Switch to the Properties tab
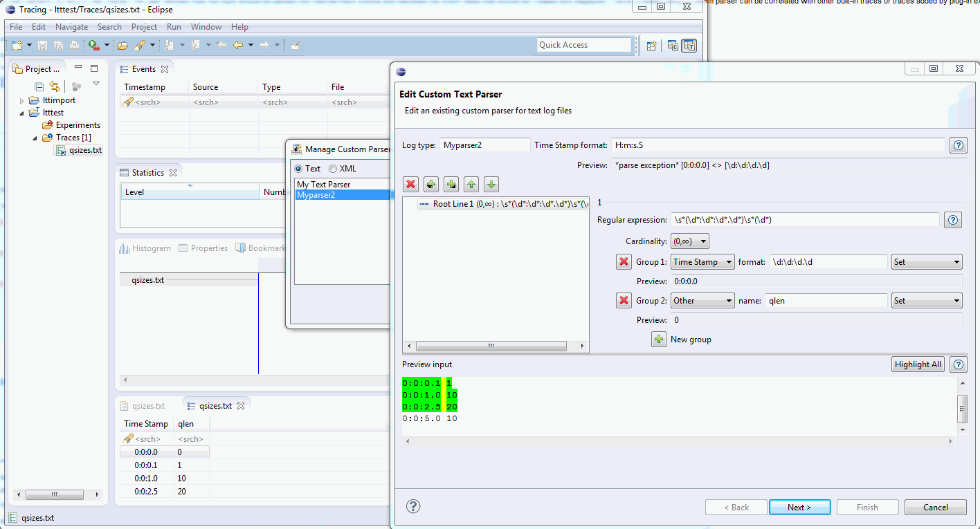The width and height of the screenshot is (980, 529). (x=203, y=248)
